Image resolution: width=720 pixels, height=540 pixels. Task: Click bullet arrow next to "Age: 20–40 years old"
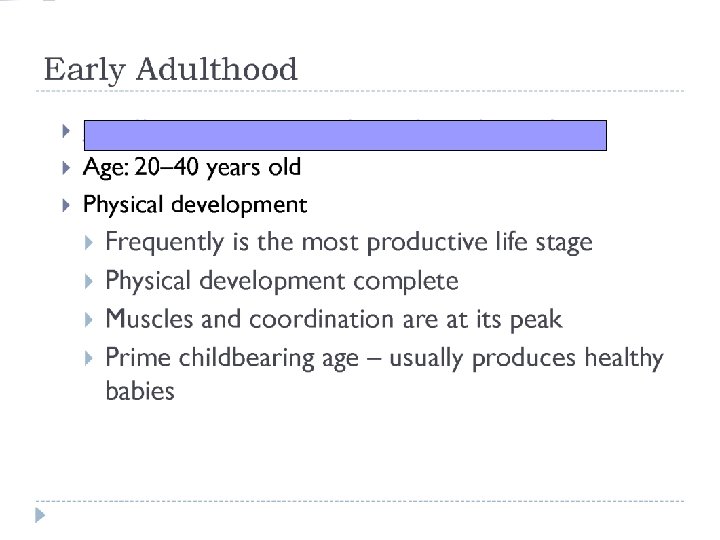(x=65, y=166)
